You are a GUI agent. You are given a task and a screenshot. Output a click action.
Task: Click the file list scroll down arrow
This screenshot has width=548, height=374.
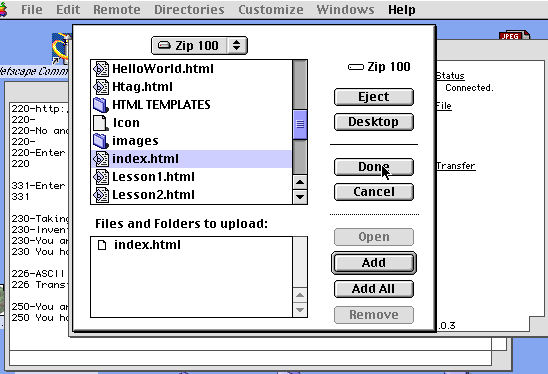[x=300, y=197]
